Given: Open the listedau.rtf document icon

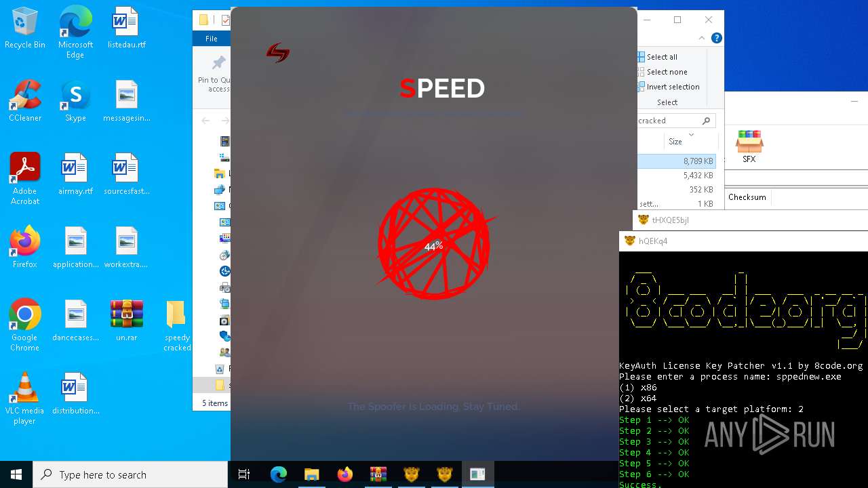Looking at the screenshot, I should [126, 28].
